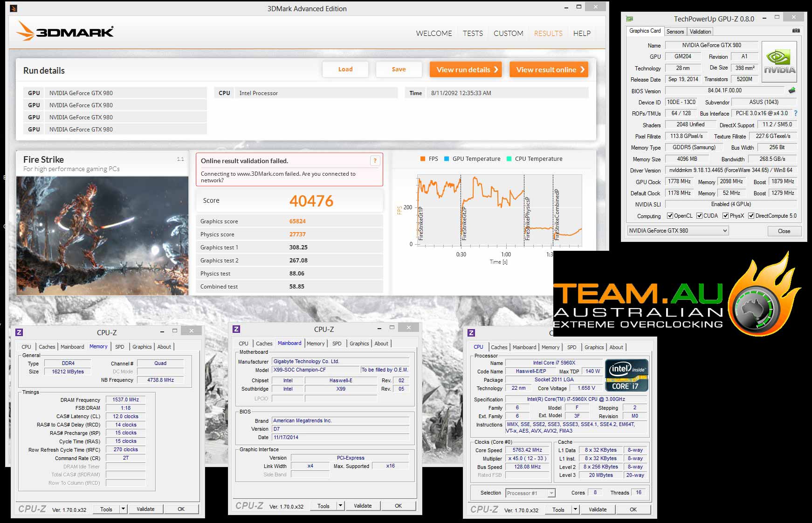The image size is (812, 523).
Task: Toggle the PhysX checkbox in GPU-Z
Action: pyautogui.click(x=725, y=216)
